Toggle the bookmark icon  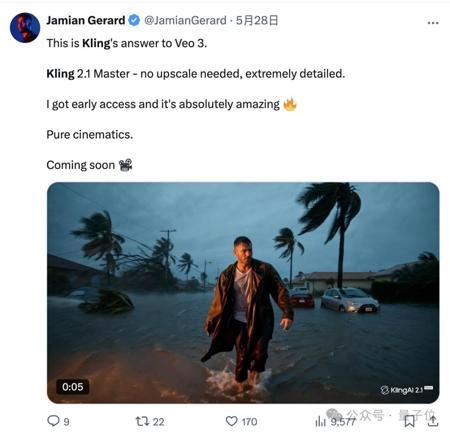pos(410,421)
